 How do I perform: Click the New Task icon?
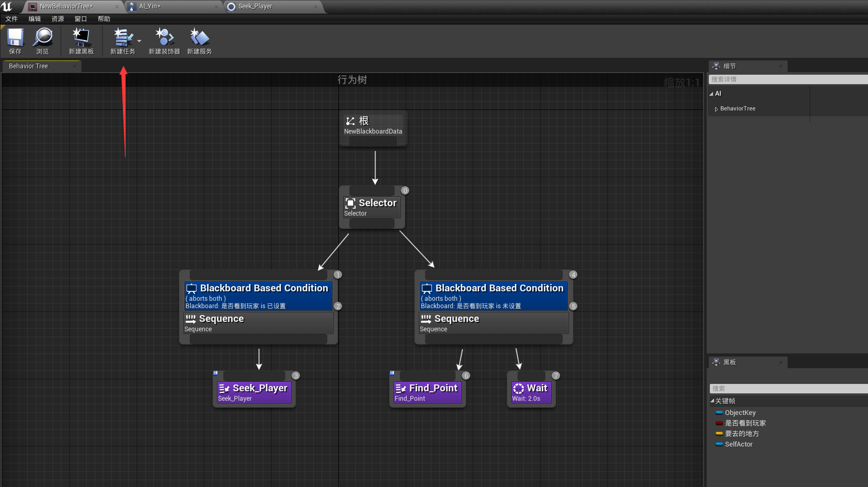click(122, 38)
